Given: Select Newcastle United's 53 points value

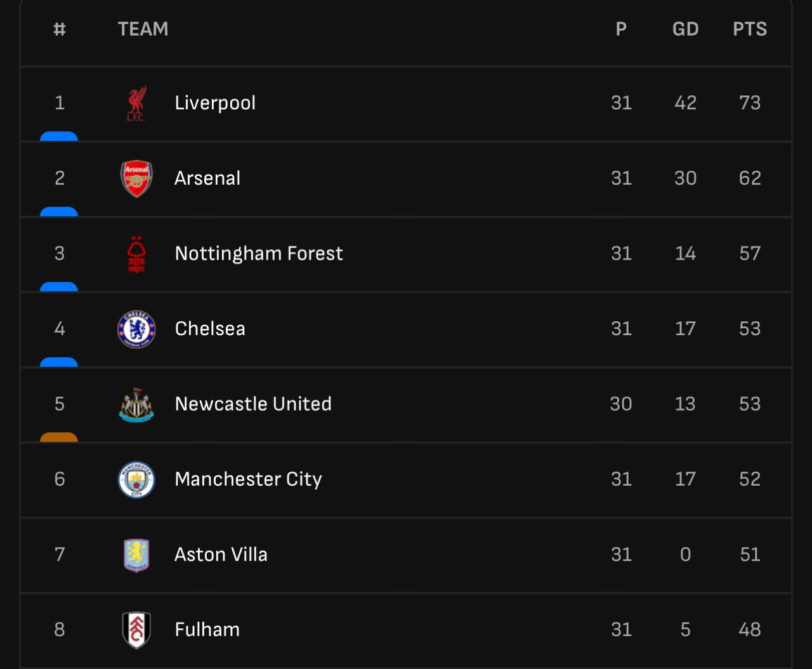Looking at the screenshot, I should pos(750,404).
